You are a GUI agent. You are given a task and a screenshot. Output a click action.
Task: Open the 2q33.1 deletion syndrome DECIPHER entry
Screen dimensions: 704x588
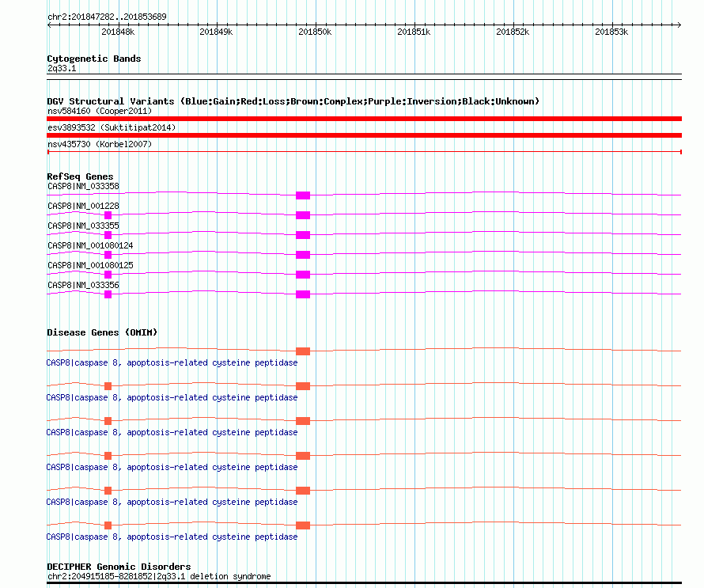(x=158, y=576)
